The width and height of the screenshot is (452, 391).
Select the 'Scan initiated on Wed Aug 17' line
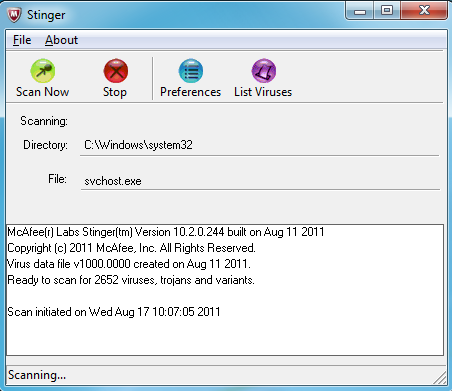tap(114, 312)
